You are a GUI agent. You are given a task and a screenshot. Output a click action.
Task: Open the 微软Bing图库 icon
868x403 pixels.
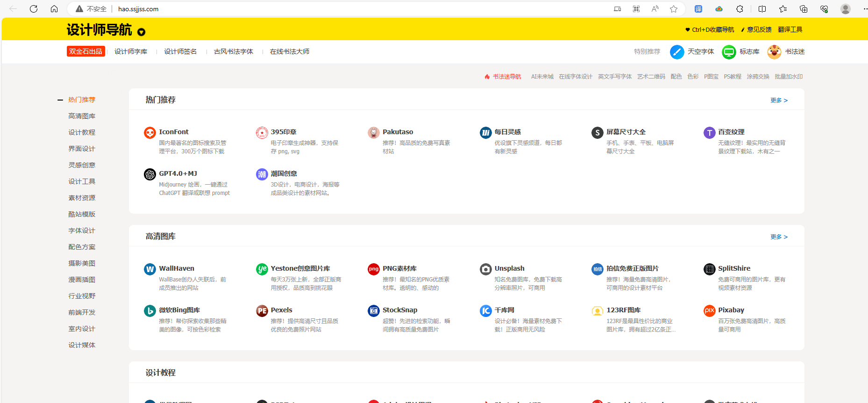[149, 311]
